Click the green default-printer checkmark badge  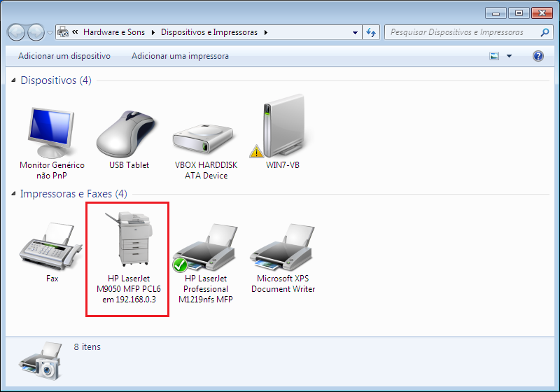tap(180, 265)
